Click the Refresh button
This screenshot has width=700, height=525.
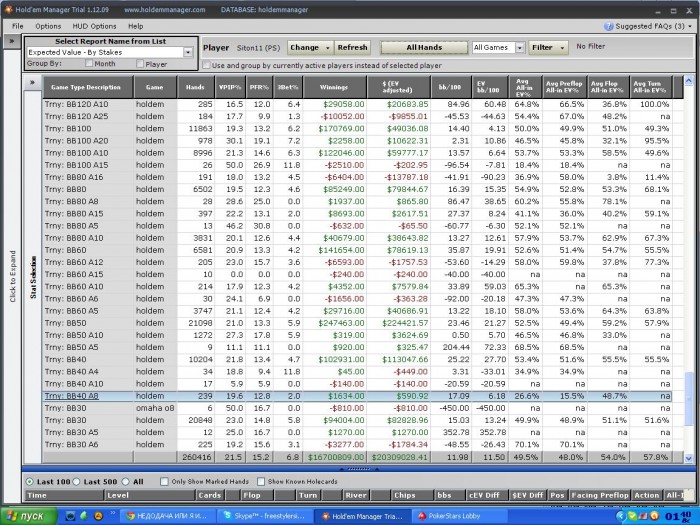[352, 47]
